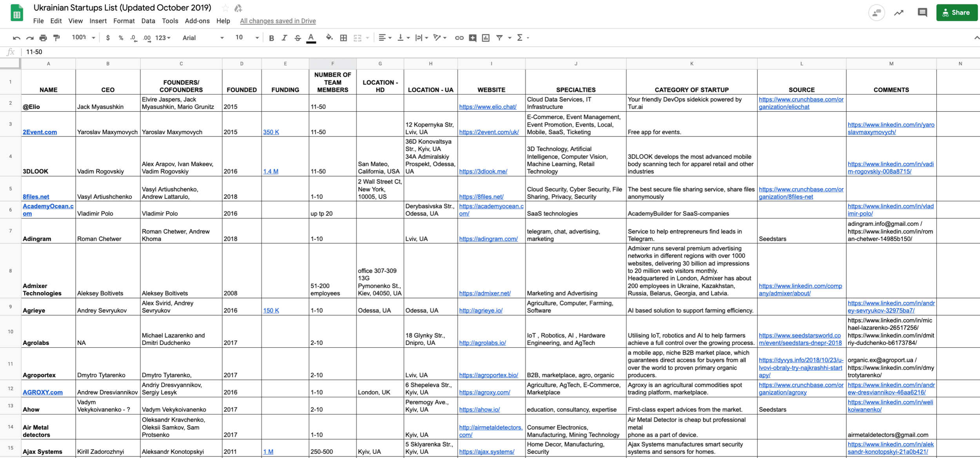The height and width of the screenshot is (458, 980).
Task: Select the Print icon
Action: tap(43, 37)
